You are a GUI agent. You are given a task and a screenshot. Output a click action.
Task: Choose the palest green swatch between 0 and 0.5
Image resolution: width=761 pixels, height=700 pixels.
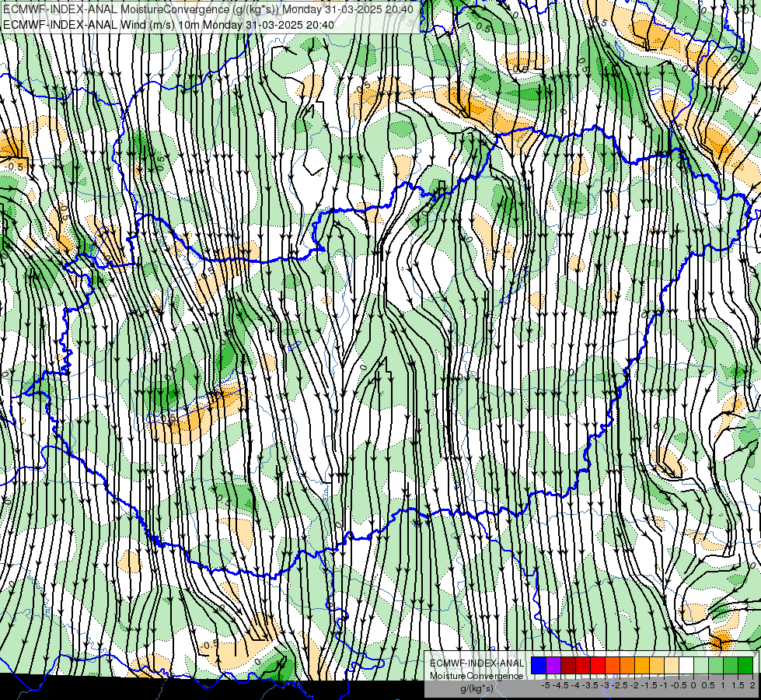tap(701, 666)
